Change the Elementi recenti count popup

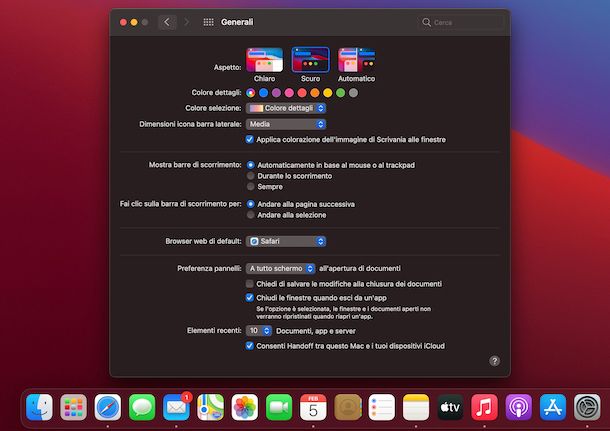coord(259,331)
